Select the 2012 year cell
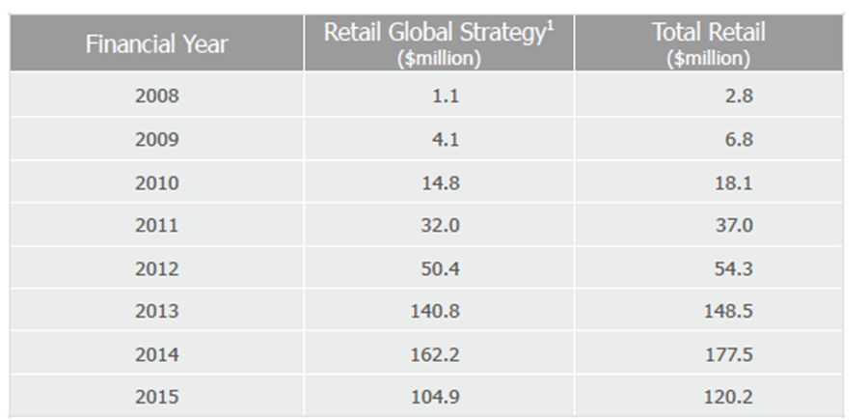 click(x=156, y=268)
